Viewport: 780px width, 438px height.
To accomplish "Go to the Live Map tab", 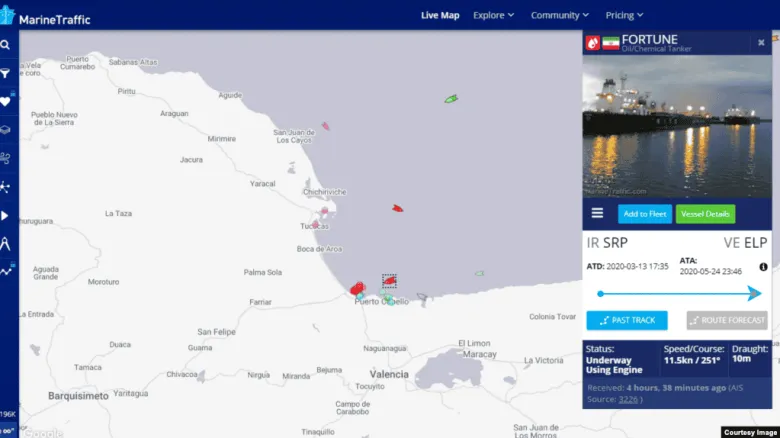I will click(440, 15).
